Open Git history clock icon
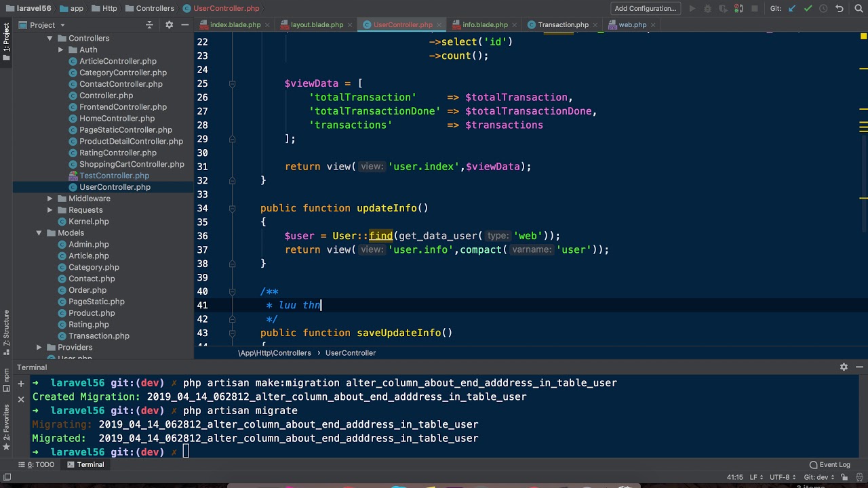 point(823,9)
